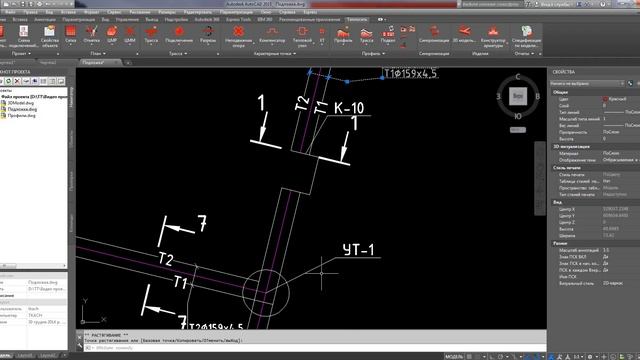
Task: Expand the Проект ribbon group dropdown
Action: tap(21, 53)
